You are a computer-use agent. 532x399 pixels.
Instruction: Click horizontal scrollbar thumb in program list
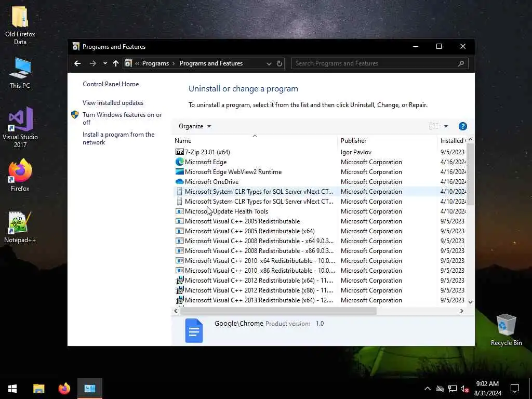[278, 311]
